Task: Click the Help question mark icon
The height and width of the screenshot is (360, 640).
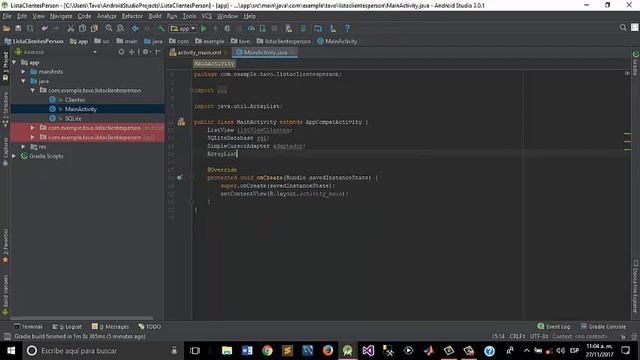Action: click(347, 29)
